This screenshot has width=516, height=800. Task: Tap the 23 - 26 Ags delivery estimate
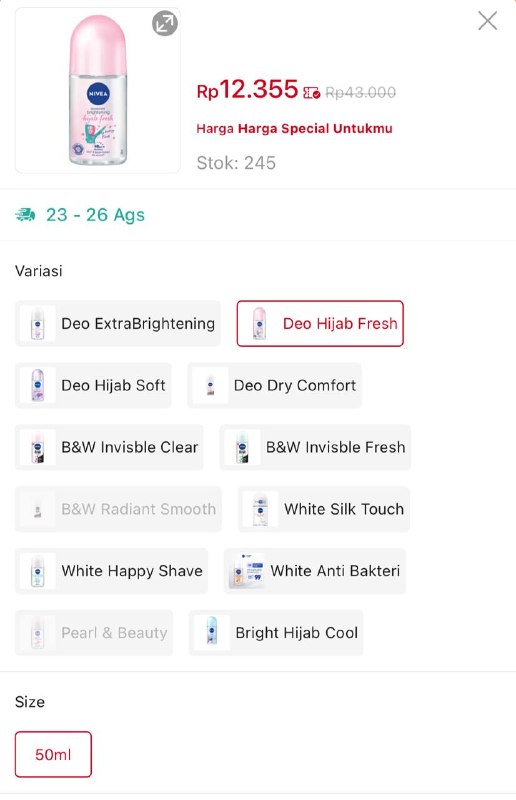[x=95, y=215]
